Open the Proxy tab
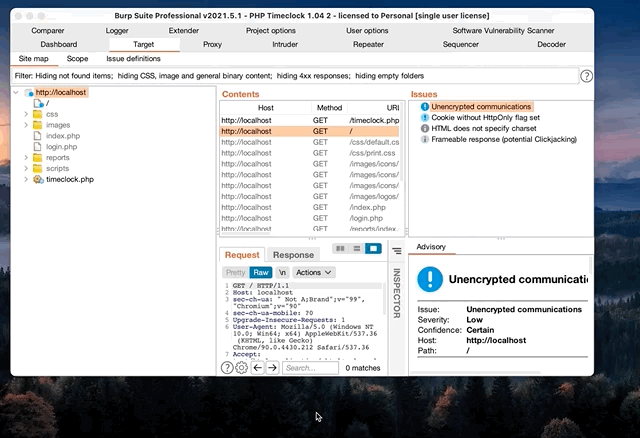Screen dimensions: 640x438 (x=212, y=44)
